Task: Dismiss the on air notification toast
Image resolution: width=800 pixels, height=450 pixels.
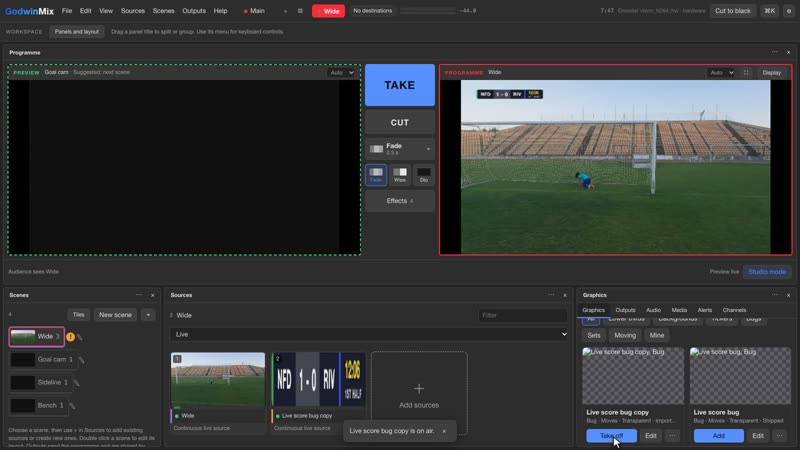Action: [x=444, y=431]
